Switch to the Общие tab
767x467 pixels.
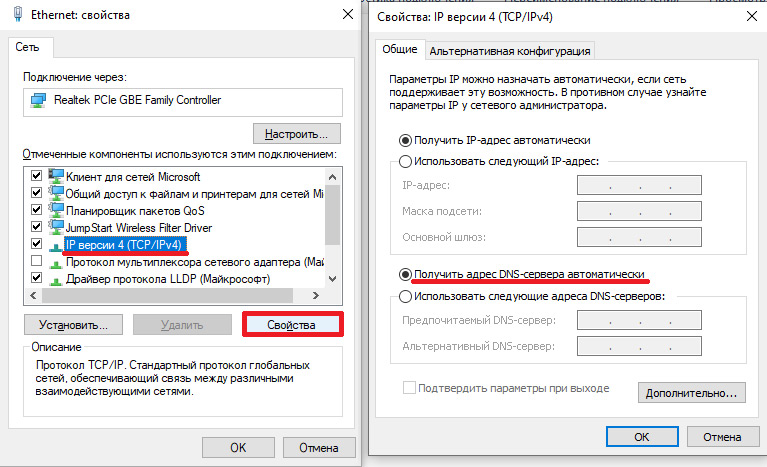coord(400,49)
